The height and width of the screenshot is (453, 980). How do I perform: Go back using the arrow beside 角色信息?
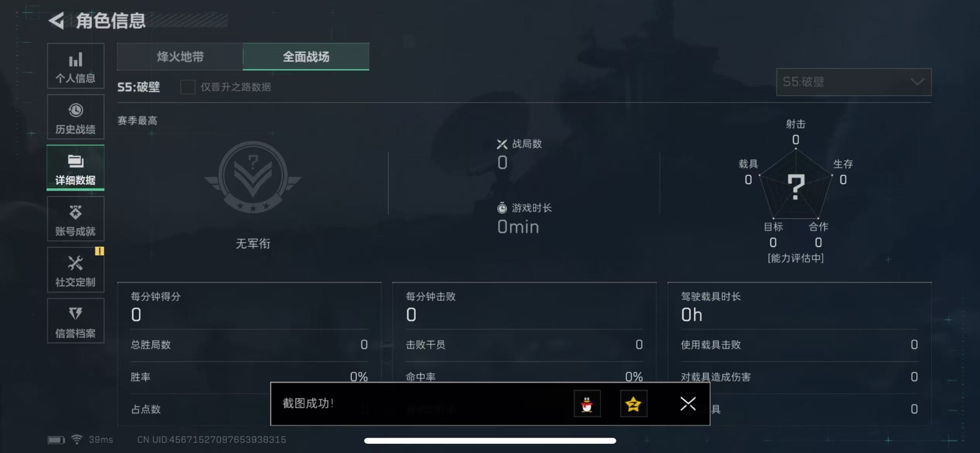(x=56, y=21)
